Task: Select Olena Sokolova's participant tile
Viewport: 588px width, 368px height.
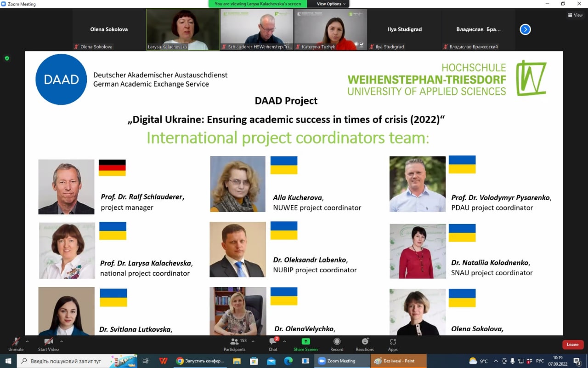Action: pyautogui.click(x=109, y=29)
